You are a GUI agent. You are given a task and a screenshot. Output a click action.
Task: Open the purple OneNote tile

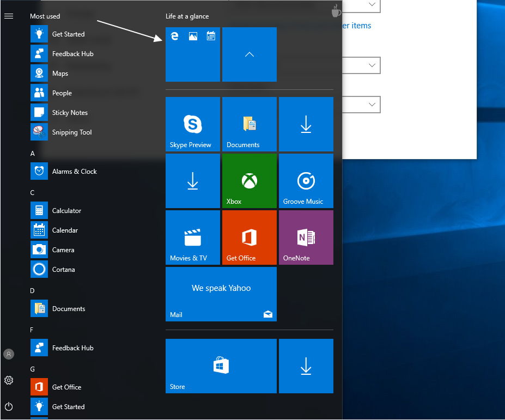coord(306,238)
